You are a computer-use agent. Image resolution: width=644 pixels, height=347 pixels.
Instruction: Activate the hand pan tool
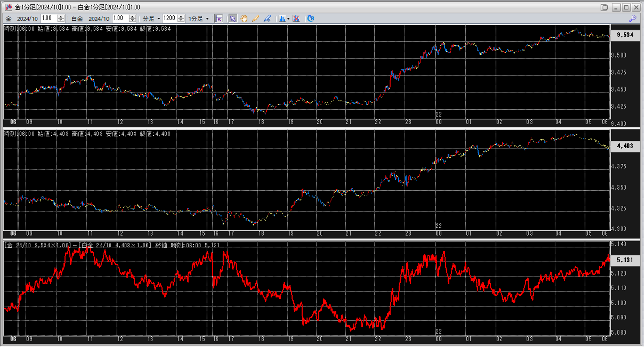tap(244, 19)
